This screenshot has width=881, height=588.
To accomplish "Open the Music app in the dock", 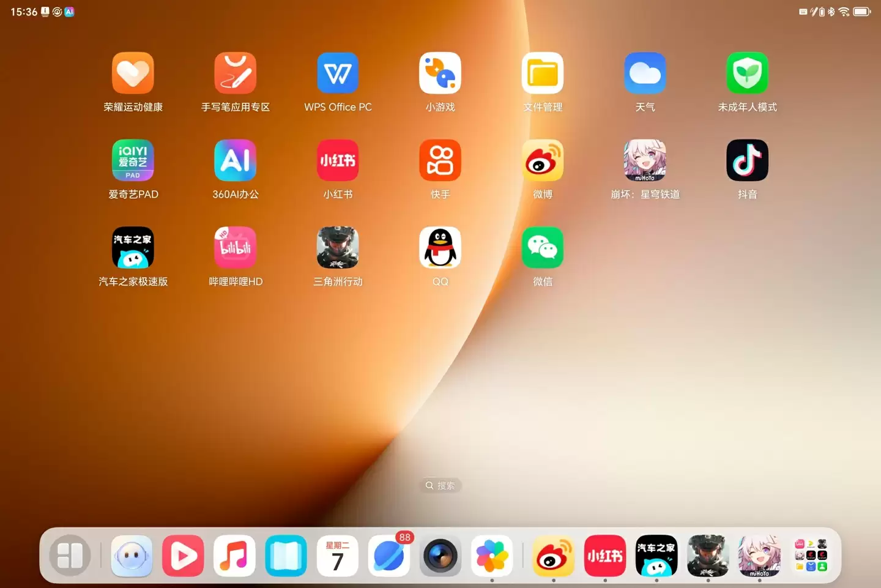I will tap(234, 556).
